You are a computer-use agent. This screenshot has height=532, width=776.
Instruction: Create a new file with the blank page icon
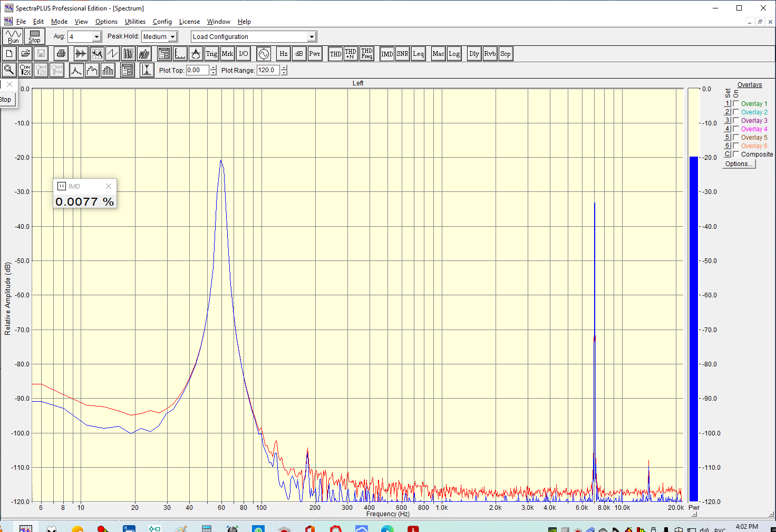tap(9, 54)
